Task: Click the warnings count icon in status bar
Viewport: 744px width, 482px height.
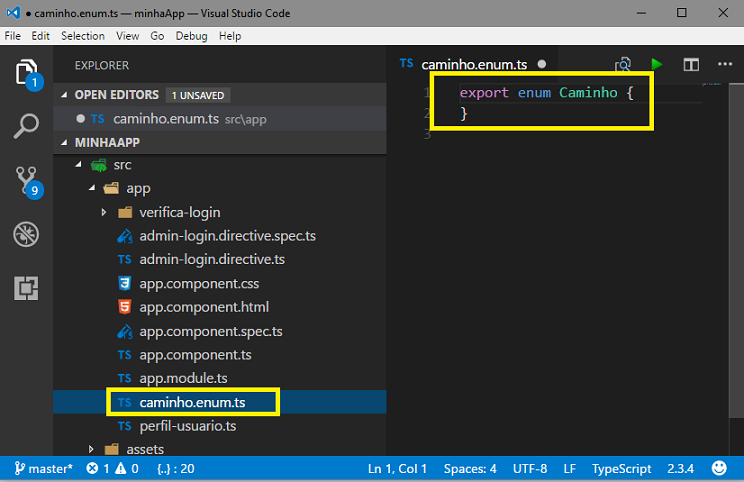Action: click(x=121, y=469)
